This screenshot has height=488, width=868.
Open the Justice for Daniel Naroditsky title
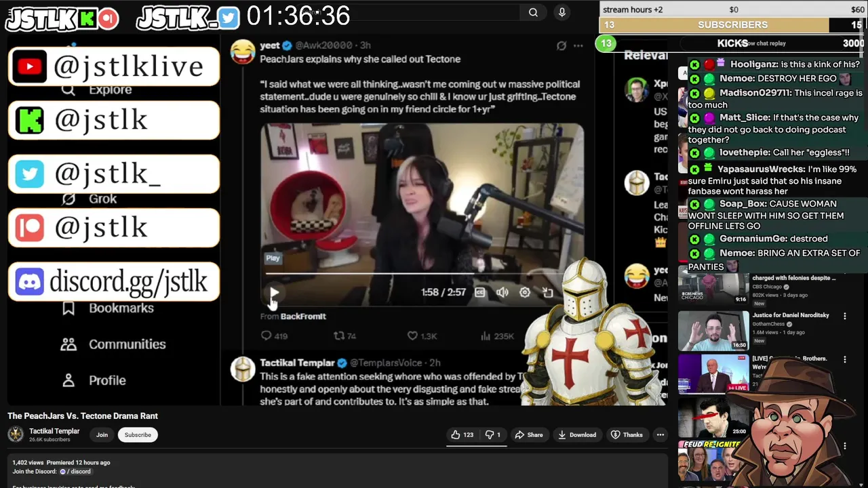(791, 315)
